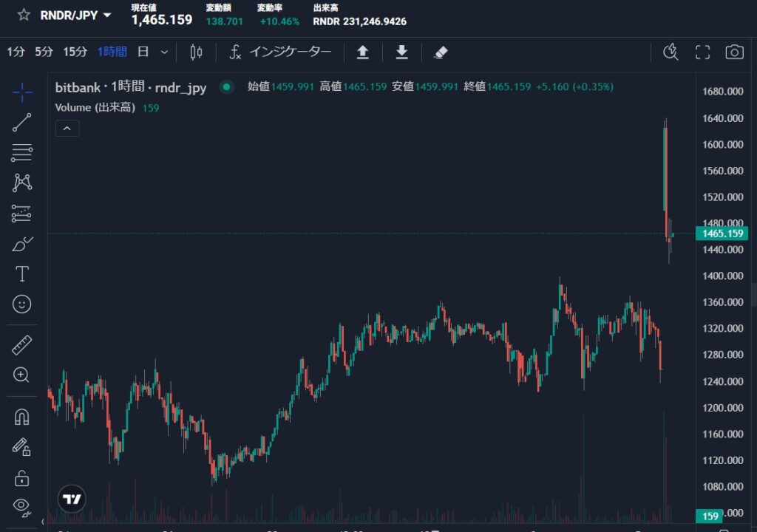Select the brush drawing tool
The image size is (757, 532).
click(22, 244)
